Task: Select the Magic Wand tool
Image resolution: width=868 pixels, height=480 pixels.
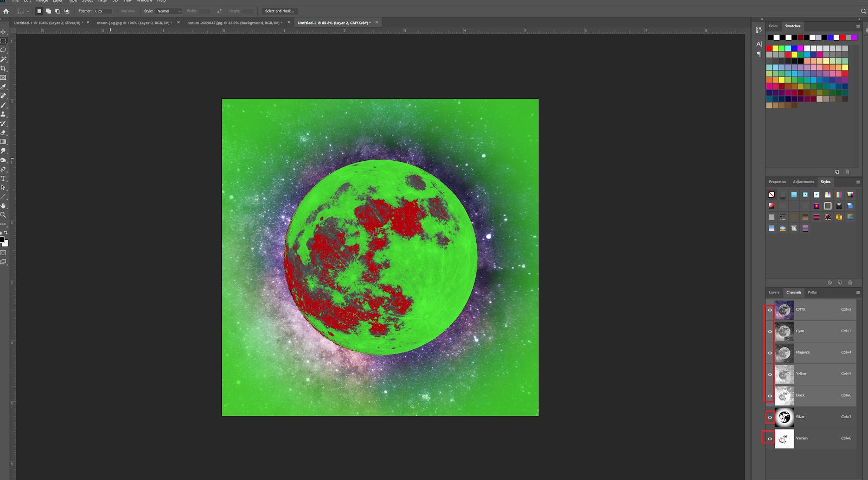Action: 3,59
